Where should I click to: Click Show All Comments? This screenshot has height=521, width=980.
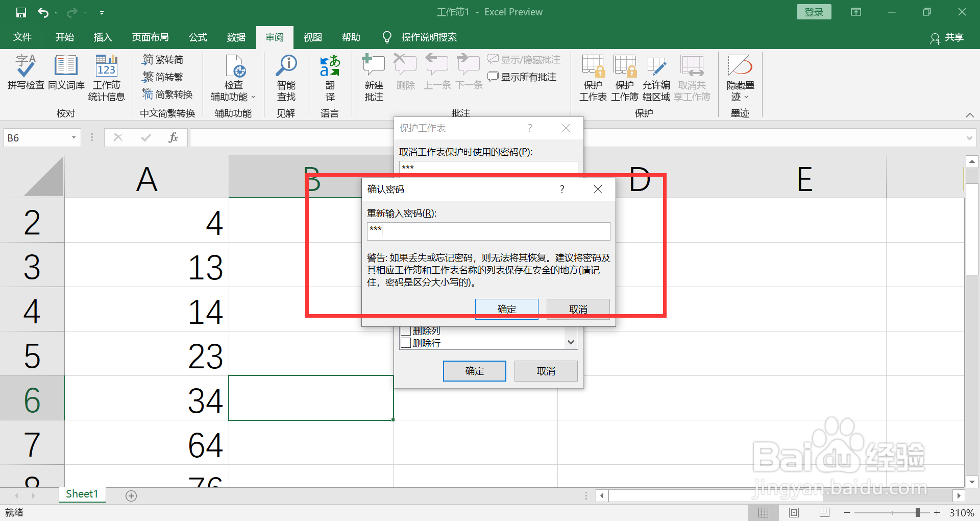pos(522,77)
